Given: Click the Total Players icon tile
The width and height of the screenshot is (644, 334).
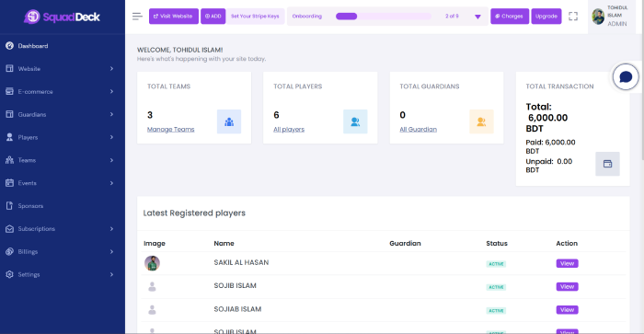Looking at the screenshot, I should [355, 121].
